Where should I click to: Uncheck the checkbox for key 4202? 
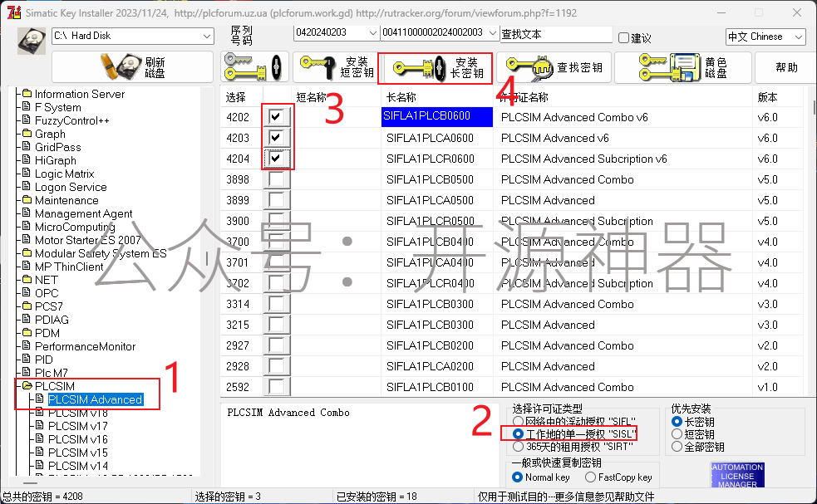(x=276, y=116)
